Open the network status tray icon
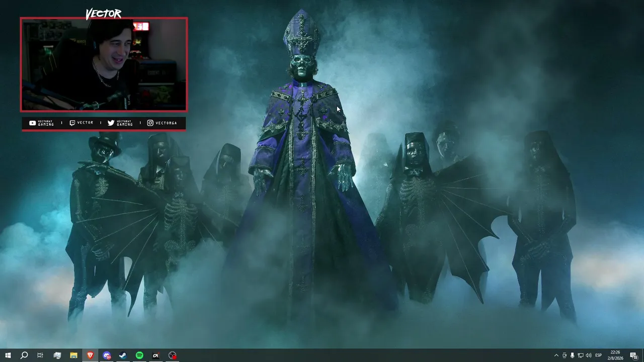 581,355
